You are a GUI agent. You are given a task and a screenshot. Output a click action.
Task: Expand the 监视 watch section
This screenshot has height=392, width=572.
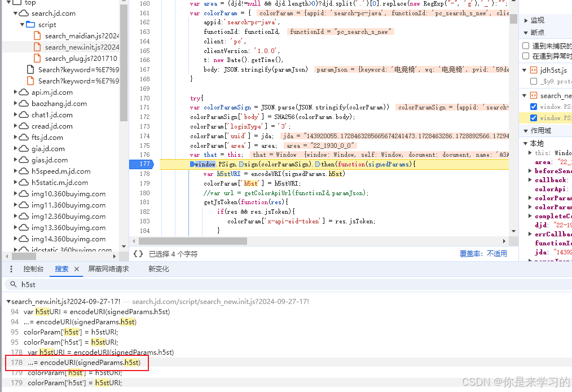pos(525,20)
